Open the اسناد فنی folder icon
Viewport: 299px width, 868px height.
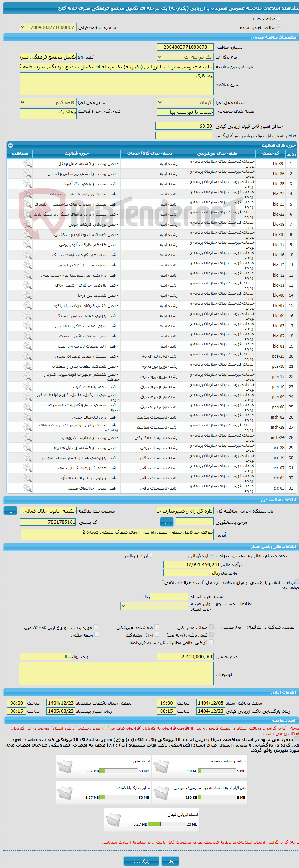click(x=65, y=766)
